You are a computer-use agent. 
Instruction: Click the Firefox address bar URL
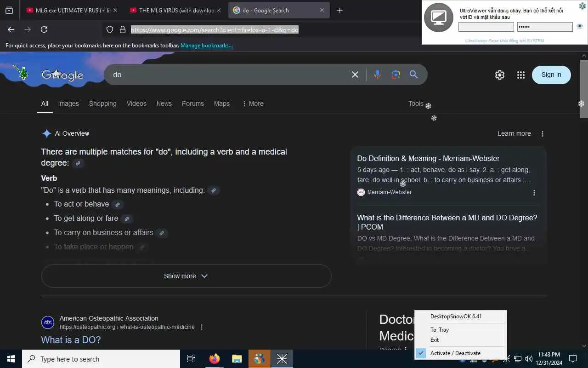click(215, 30)
